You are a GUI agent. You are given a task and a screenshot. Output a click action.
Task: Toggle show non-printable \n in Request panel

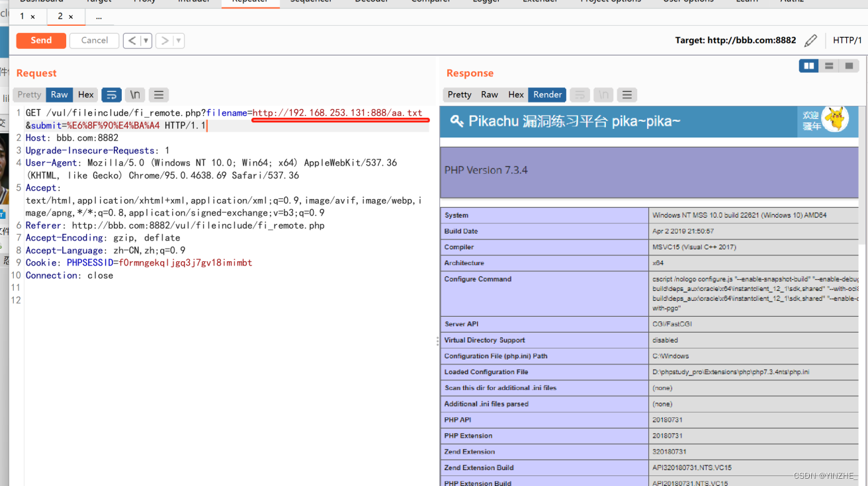[x=135, y=95]
